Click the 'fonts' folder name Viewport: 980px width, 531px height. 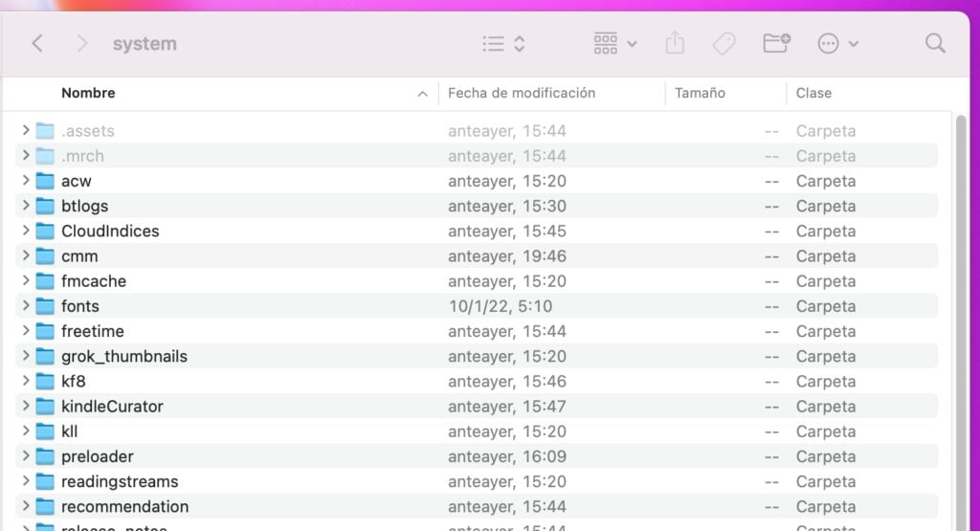pos(80,306)
